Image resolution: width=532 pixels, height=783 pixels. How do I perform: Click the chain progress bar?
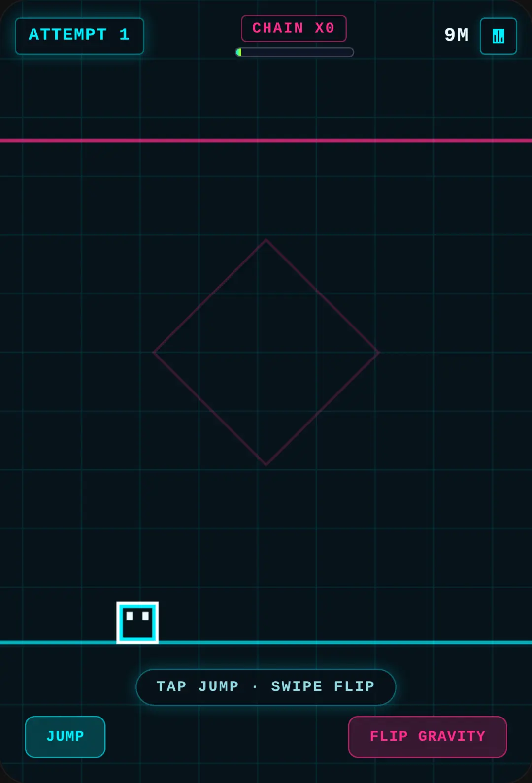[x=295, y=52]
